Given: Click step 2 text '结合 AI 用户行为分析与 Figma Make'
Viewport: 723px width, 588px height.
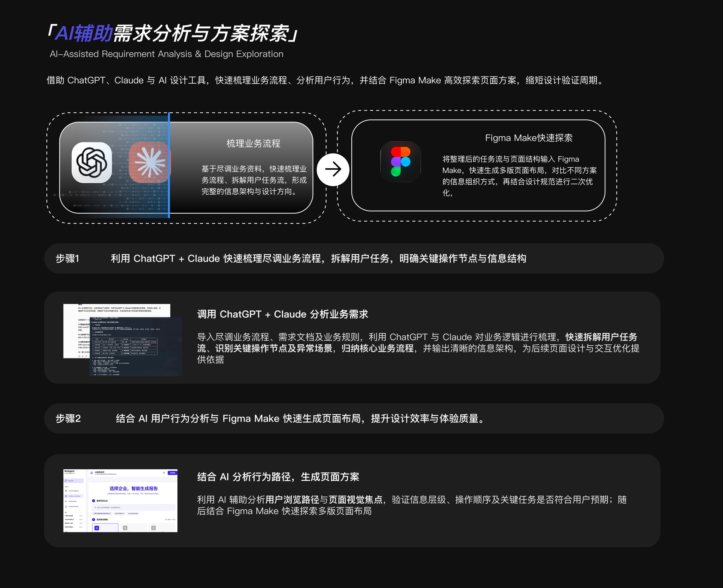Looking at the screenshot, I should (301, 418).
